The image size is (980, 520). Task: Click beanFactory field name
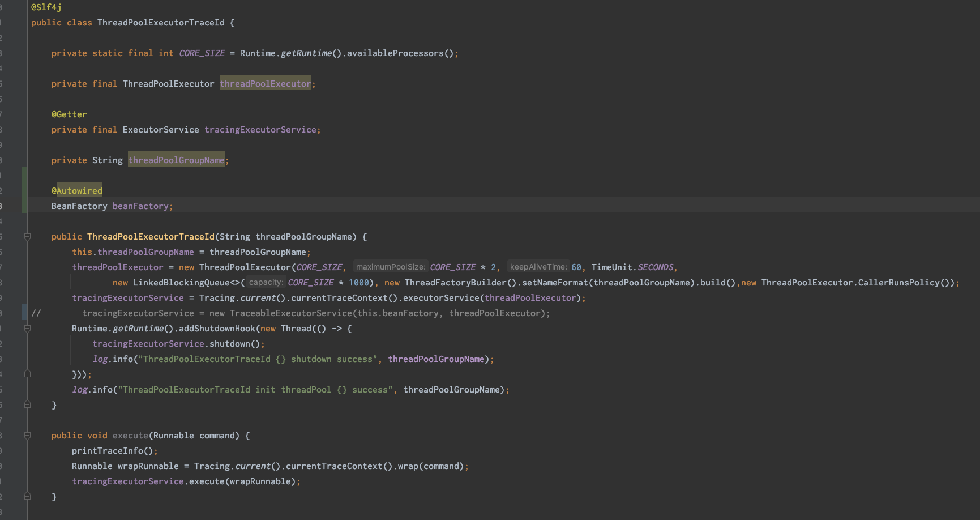140,206
